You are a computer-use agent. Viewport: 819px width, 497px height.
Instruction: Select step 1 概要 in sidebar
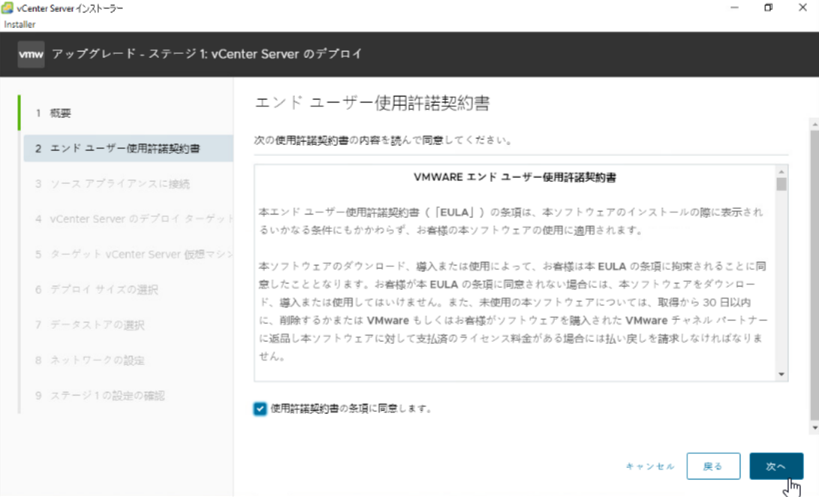(127, 113)
